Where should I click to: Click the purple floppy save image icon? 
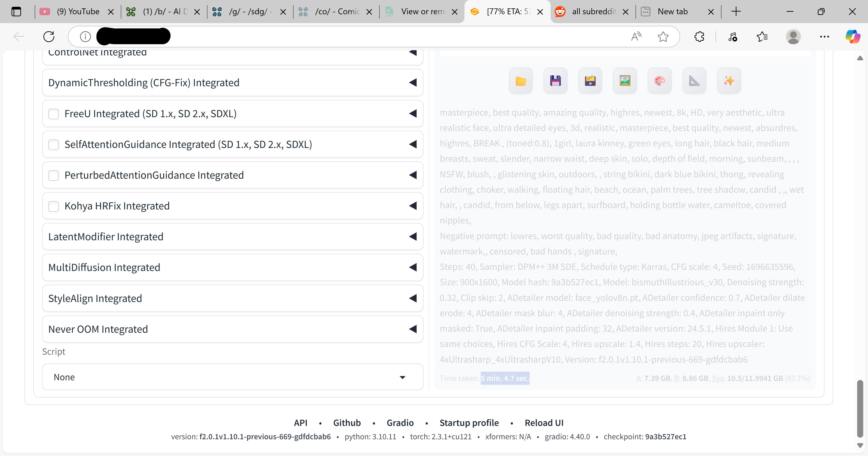pyautogui.click(x=556, y=81)
